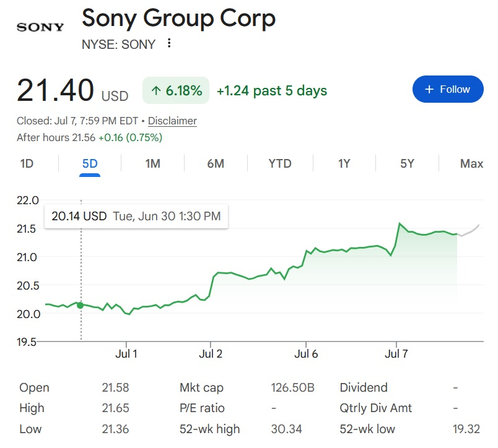Click the green 6.18% change badge
This screenshot has width=498, height=448.
click(176, 90)
